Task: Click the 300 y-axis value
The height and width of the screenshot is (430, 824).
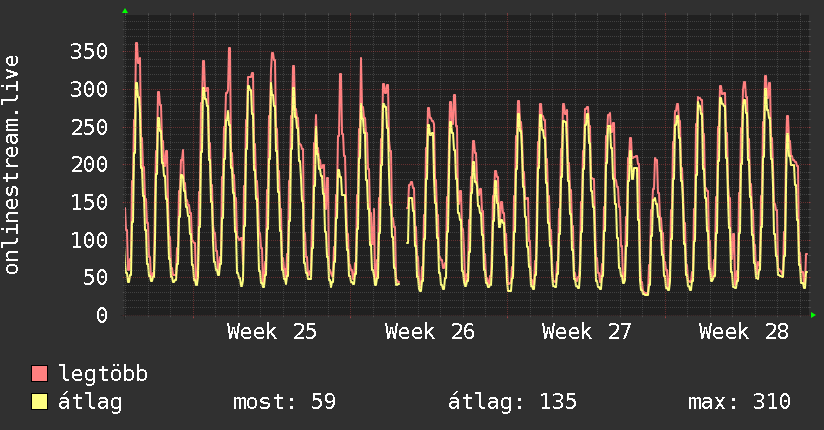Action: click(x=89, y=89)
